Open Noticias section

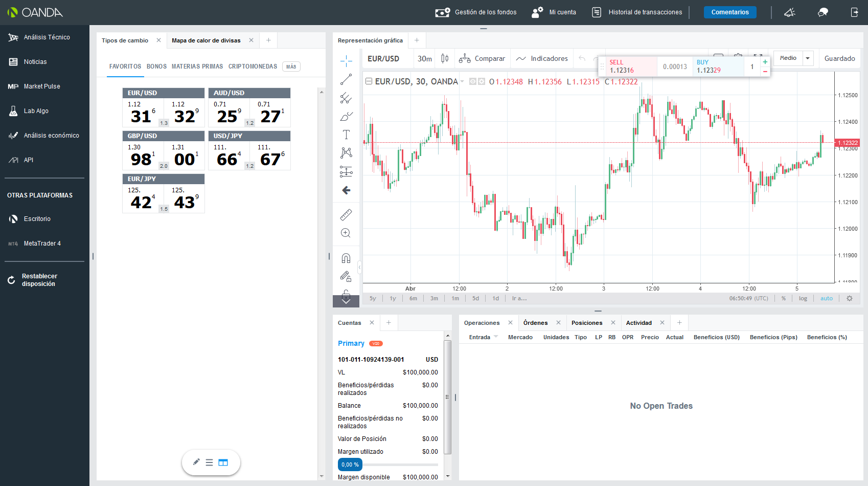(x=28, y=62)
